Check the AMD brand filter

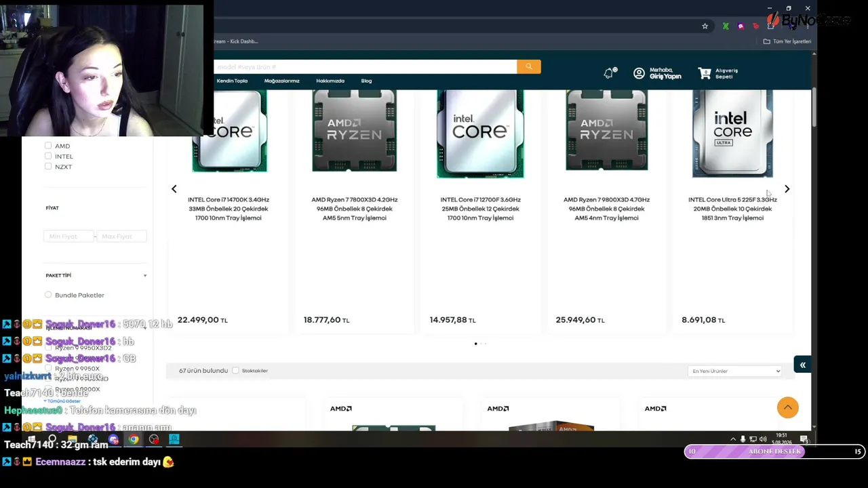coord(48,146)
